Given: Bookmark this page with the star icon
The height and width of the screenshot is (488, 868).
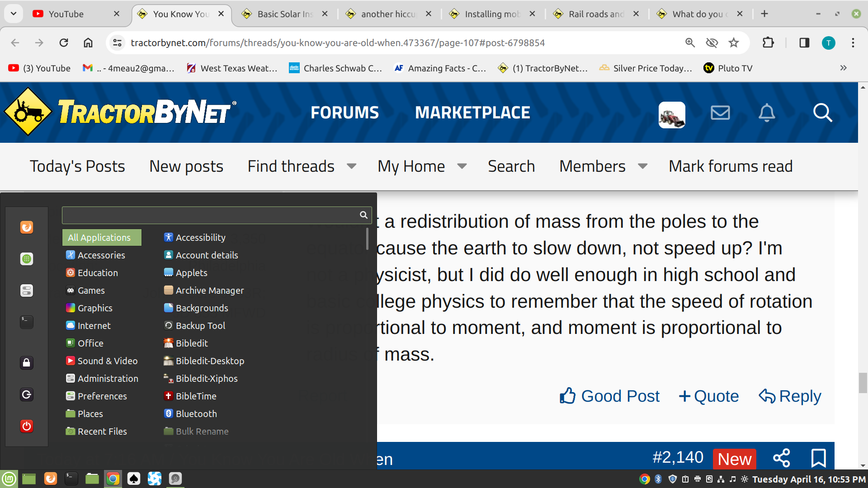Looking at the screenshot, I should (733, 43).
